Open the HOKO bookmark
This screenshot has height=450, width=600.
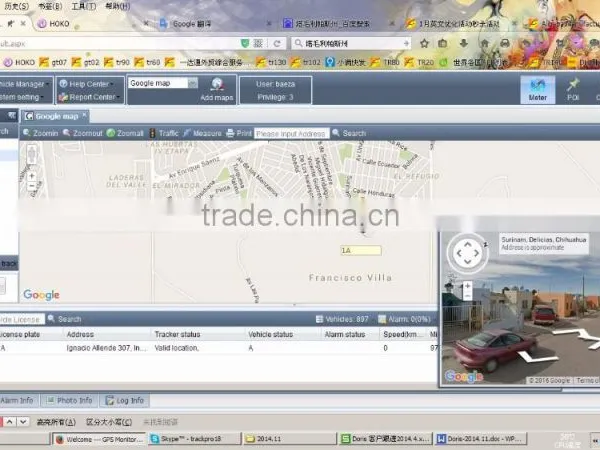pos(19,62)
